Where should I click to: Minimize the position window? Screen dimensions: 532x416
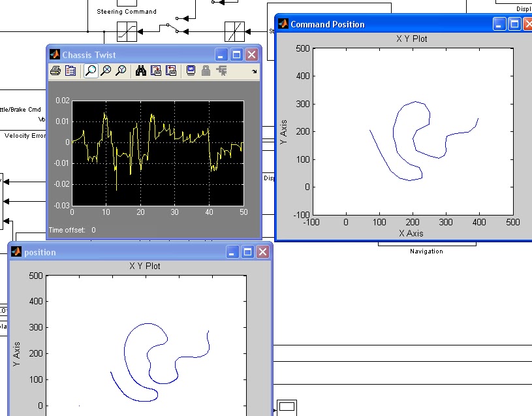click(x=232, y=252)
